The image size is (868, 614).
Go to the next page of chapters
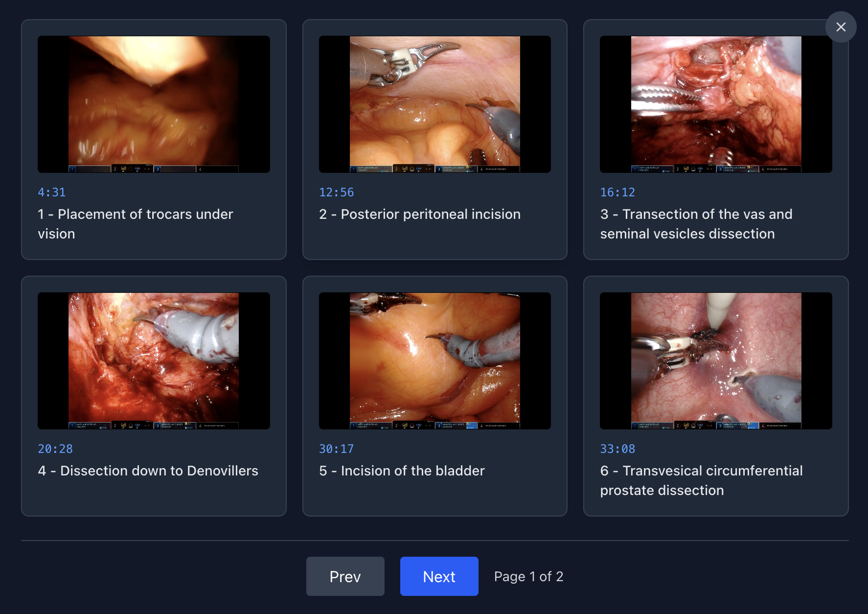coord(439,576)
